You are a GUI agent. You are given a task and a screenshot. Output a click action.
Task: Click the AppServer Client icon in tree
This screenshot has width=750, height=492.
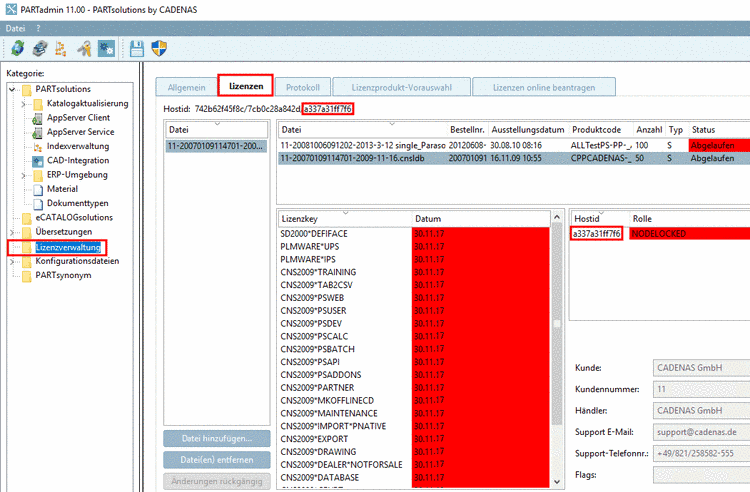coord(37,118)
